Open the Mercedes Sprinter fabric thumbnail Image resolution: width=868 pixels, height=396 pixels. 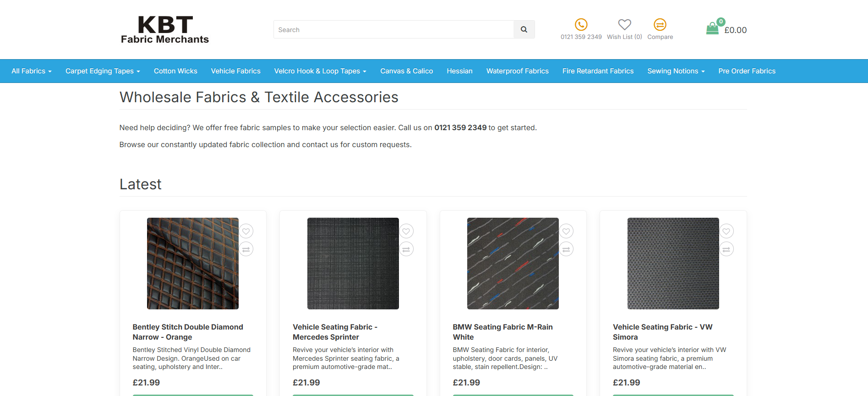click(x=353, y=264)
